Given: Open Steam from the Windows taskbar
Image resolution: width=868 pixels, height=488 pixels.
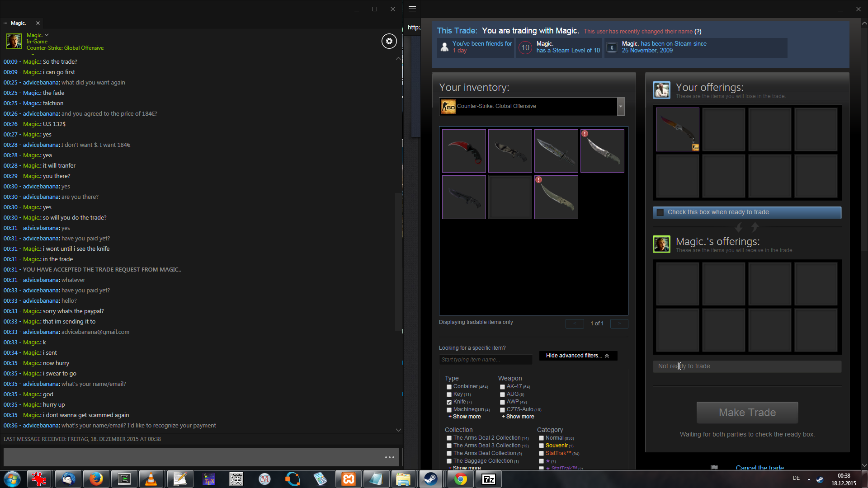Looking at the screenshot, I should pos(431,479).
